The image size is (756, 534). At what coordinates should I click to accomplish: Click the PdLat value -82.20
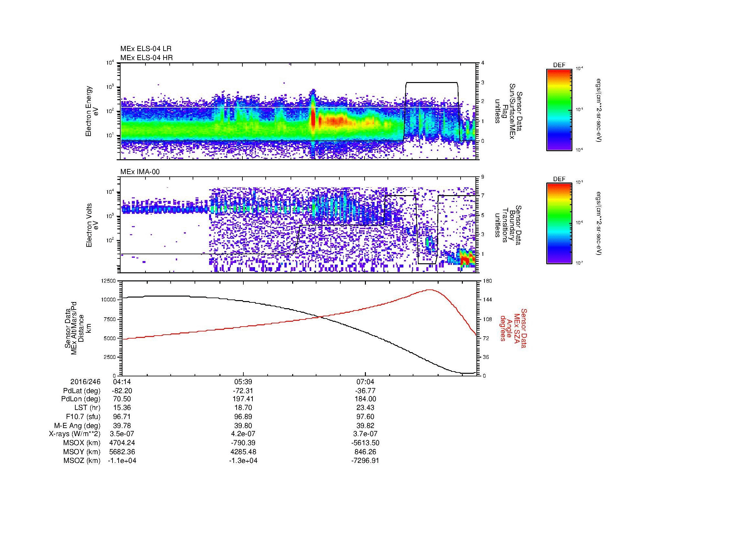122,391
